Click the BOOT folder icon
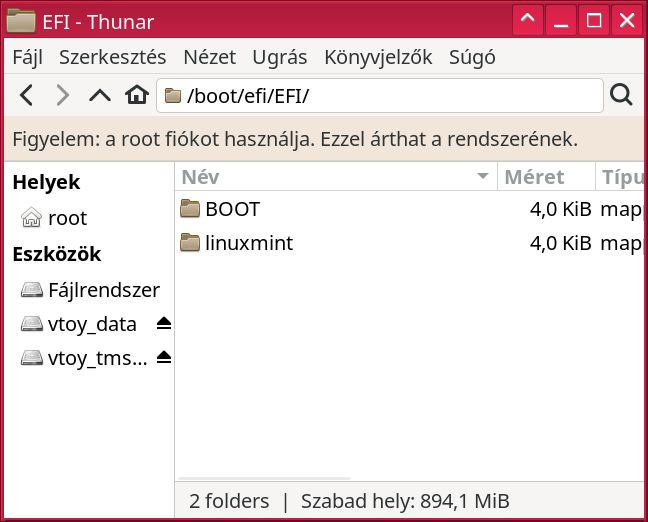This screenshot has width=648, height=522. click(190, 209)
